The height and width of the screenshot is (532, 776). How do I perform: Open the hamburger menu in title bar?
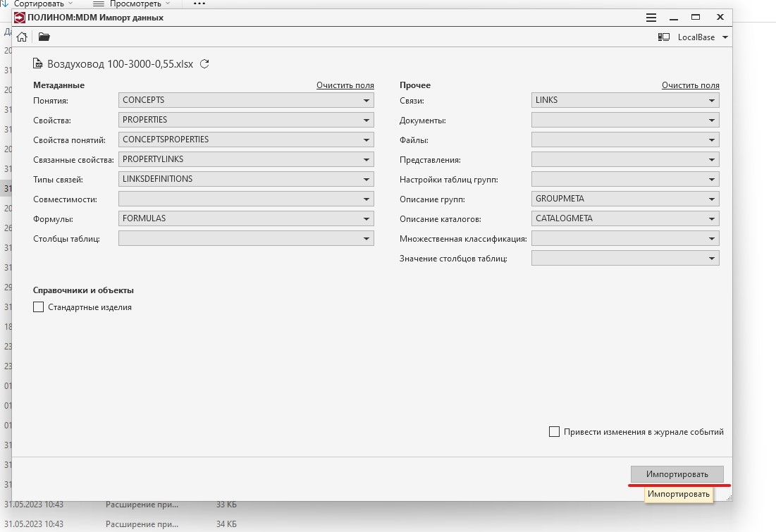651,18
